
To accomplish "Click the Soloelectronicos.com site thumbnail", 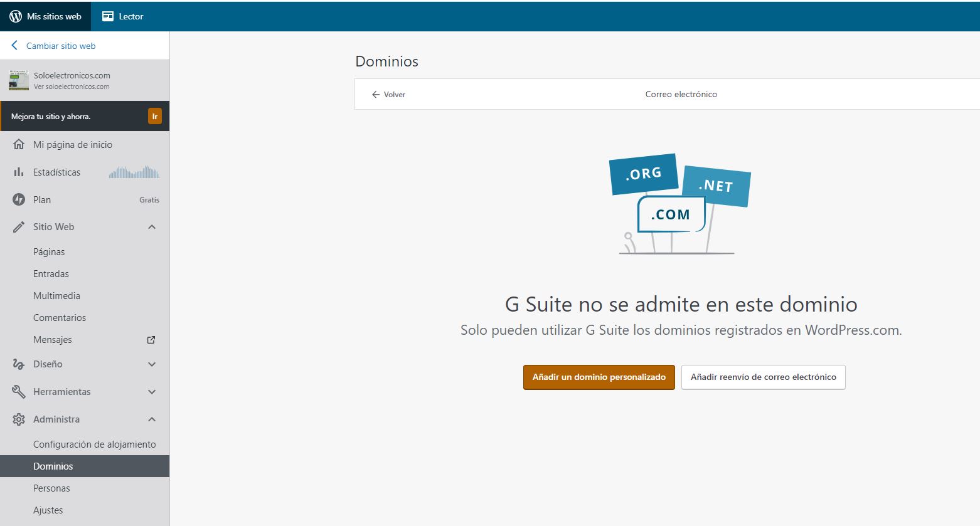I will [19, 80].
